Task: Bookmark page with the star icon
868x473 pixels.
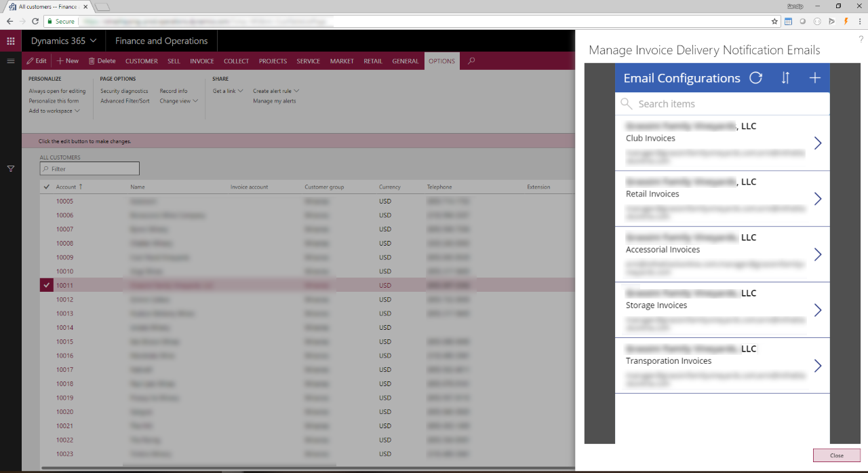Action: pos(775,22)
